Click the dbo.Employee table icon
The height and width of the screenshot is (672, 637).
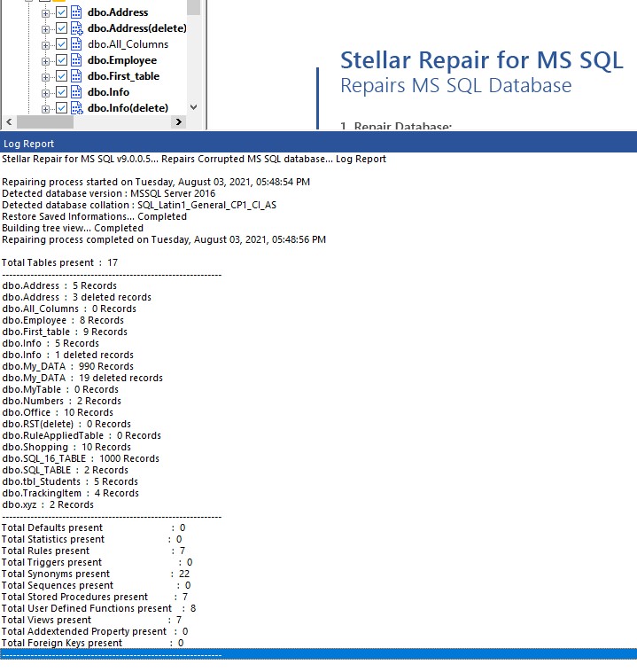click(76, 60)
